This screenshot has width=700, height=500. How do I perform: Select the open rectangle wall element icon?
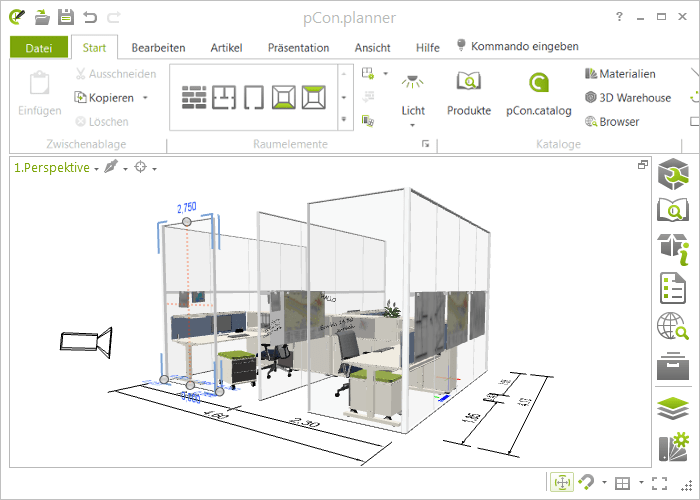point(254,97)
